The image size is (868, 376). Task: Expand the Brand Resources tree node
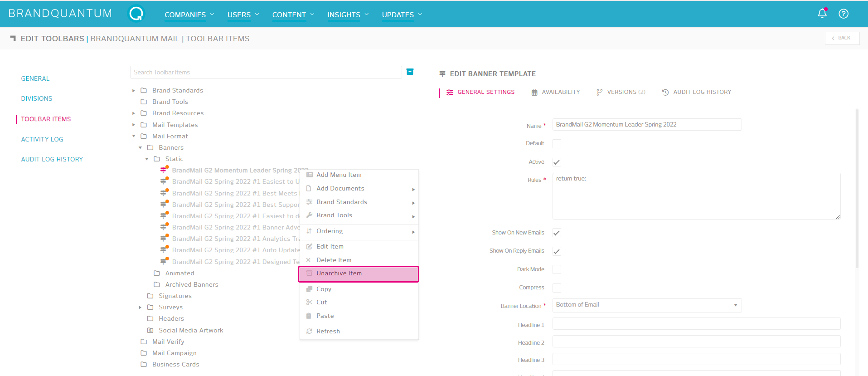[x=133, y=113]
